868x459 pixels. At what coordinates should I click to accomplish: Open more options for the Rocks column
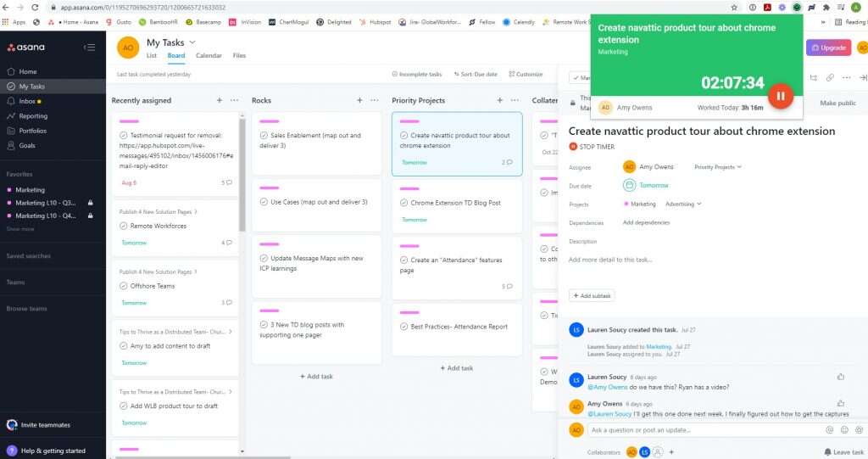click(x=374, y=100)
